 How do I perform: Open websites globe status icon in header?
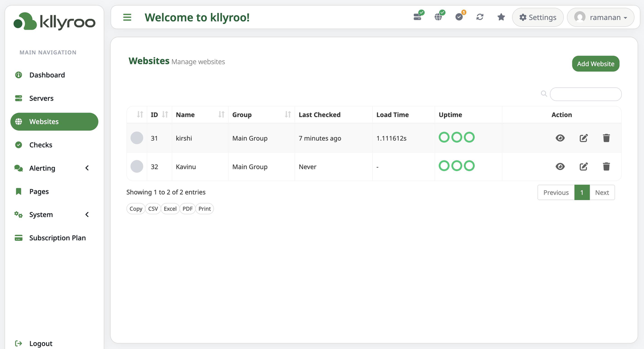pyautogui.click(x=439, y=16)
